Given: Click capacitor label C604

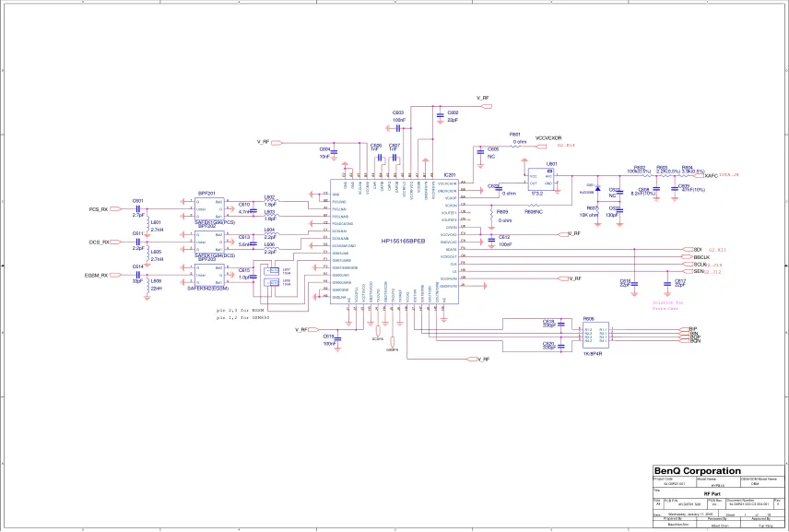Looking at the screenshot, I should [x=325, y=149].
